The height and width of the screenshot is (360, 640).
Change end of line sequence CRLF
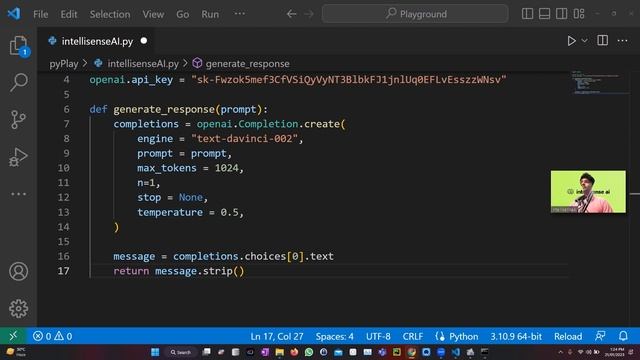coord(413,336)
